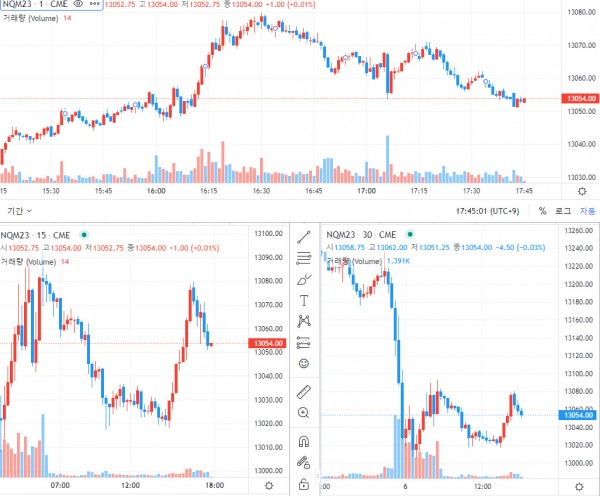Toggle lock all drawing tools
600x496 pixels.
point(304,484)
